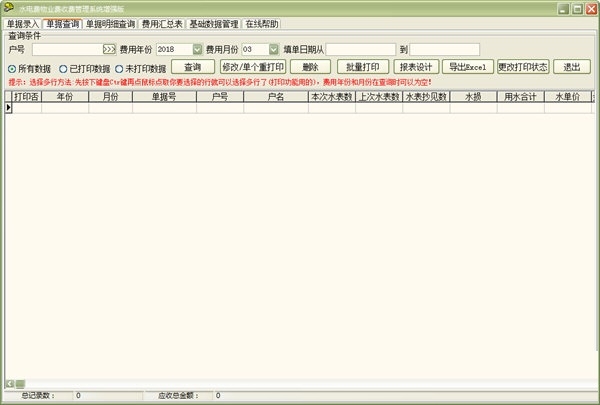Open 报表设计
600x405 pixels.
(x=416, y=67)
